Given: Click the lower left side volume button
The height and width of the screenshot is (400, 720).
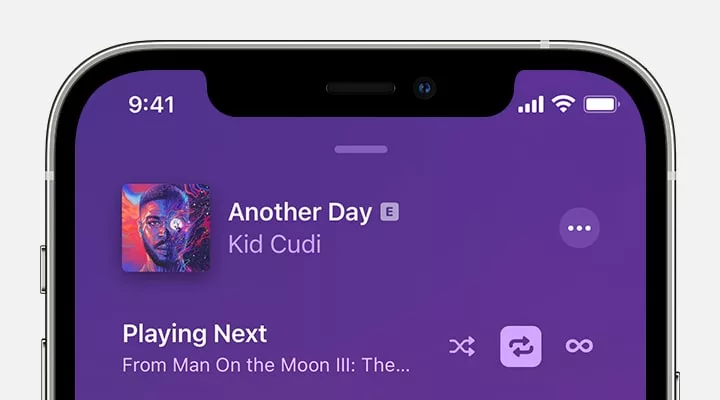Looking at the screenshot, I should coord(43,369).
